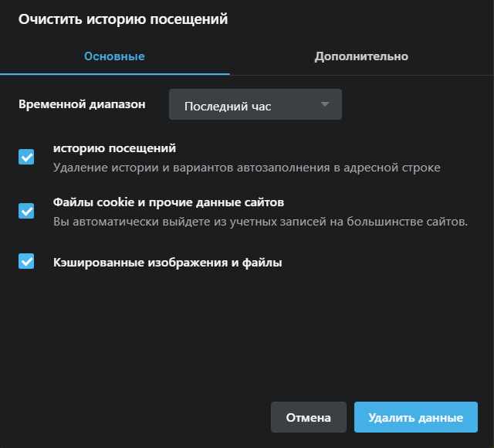Click the white checkmark icon next to Кэшированные изображения

pyautogui.click(x=27, y=262)
